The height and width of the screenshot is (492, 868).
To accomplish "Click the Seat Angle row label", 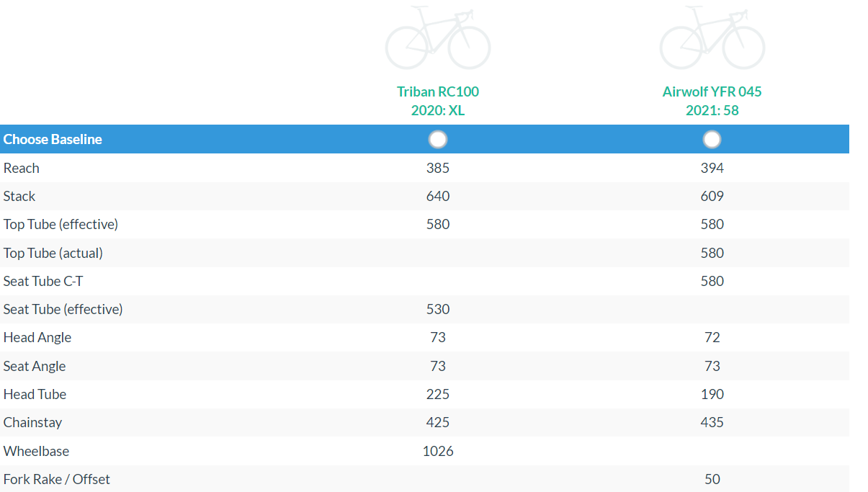I will tap(35, 366).
